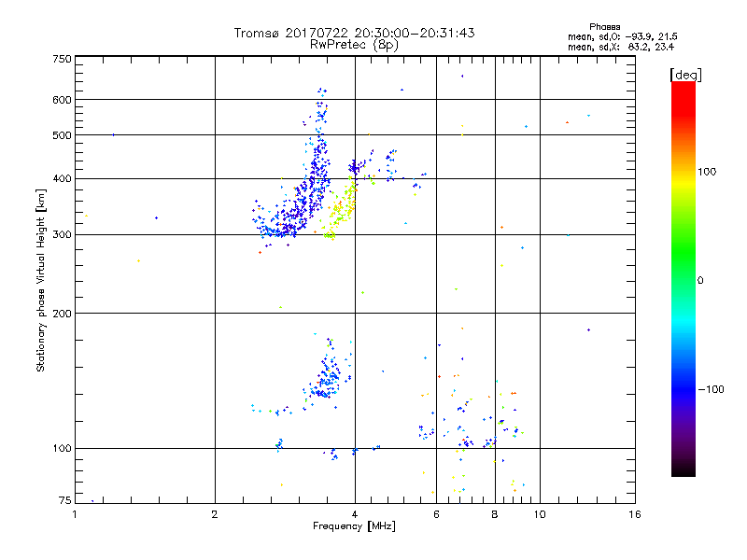Click the colorbar label "100"
This screenshot has height=560, width=747.
[707, 172]
